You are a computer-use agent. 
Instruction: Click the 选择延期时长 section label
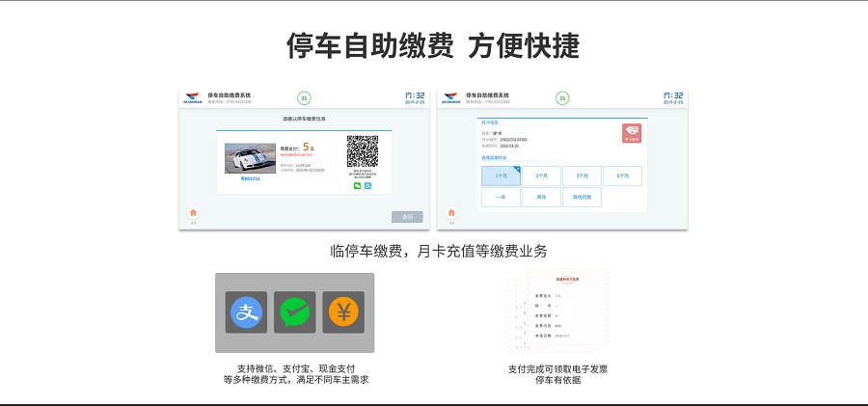[x=492, y=158]
